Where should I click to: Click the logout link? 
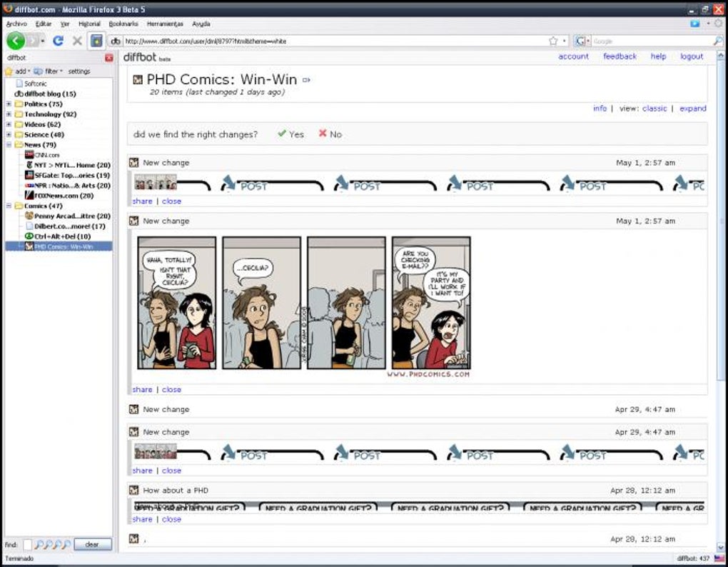tap(692, 56)
